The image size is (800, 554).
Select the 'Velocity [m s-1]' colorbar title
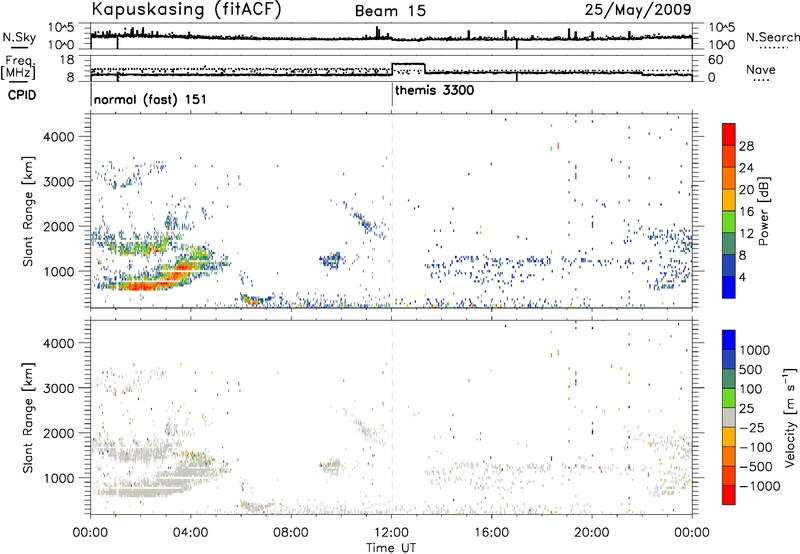[790, 417]
